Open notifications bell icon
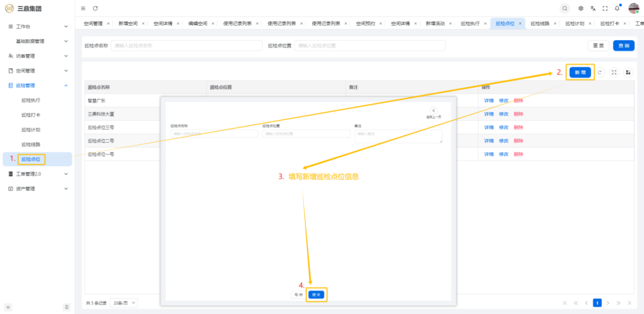644x314 pixels. point(617,8)
